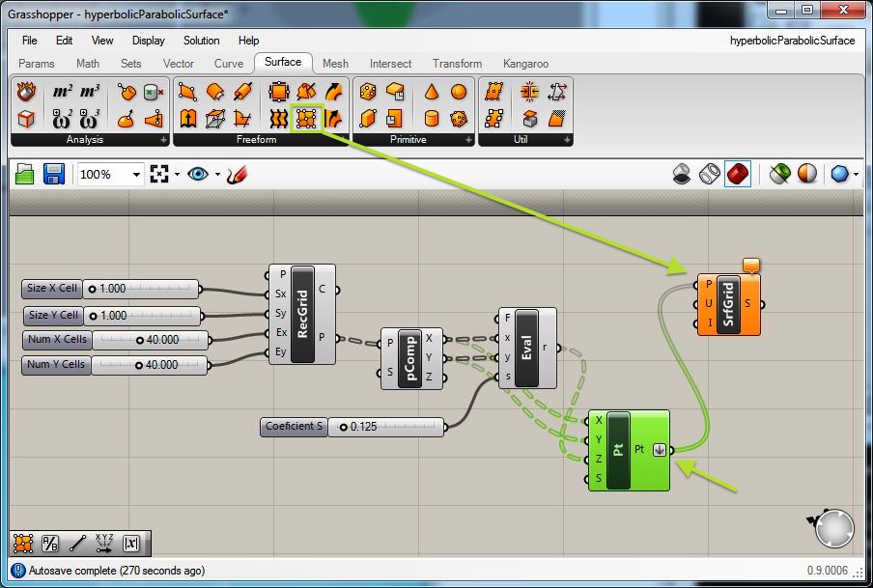Switch to the Params tab
This screenshot has width=873, height=588.
click(36, 64)
